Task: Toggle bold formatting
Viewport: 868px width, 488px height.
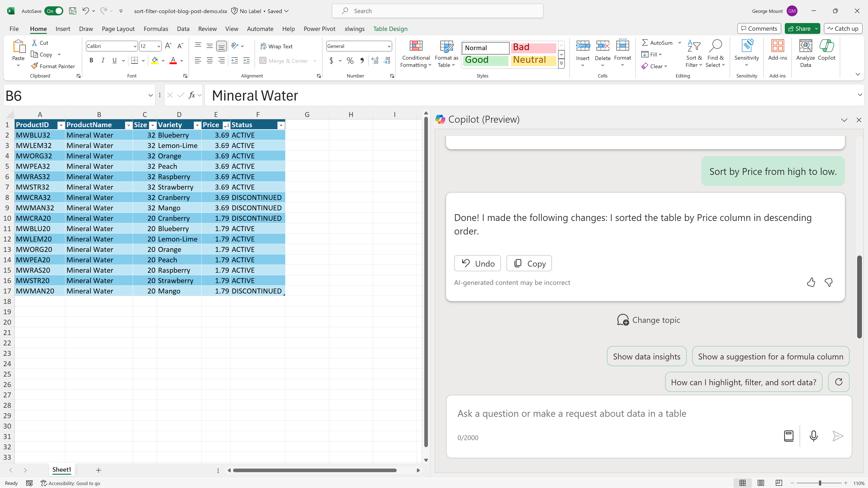Action: click(91, 60)
